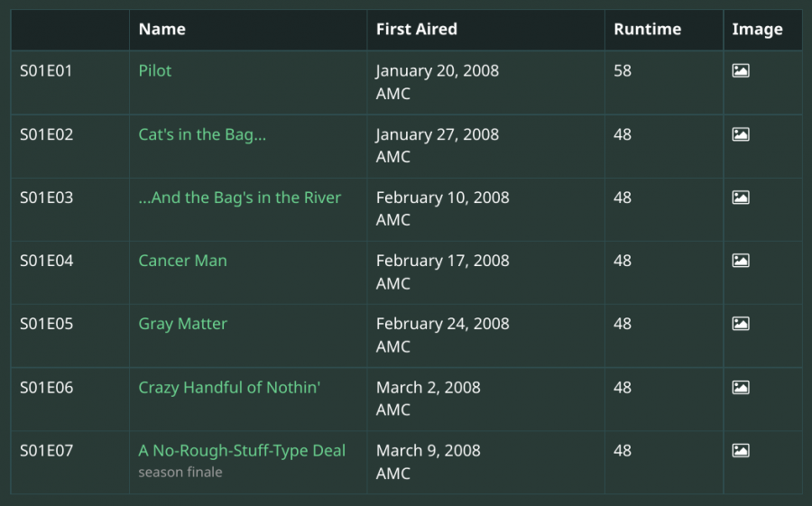Open the Cancer Man episode page
812x506 pixels.
click(x=182, y=261)
